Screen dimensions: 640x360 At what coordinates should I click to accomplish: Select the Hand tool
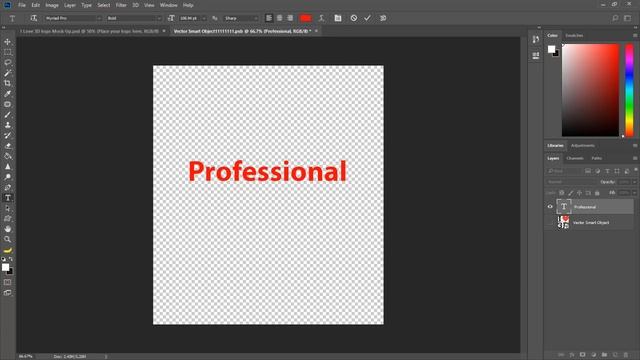7,229
